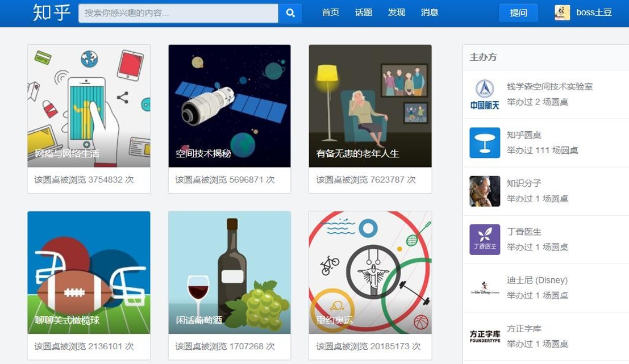Open boss土豆 avatar icon
The height and width of the screenshot is (364, 629).
(562, 12)
